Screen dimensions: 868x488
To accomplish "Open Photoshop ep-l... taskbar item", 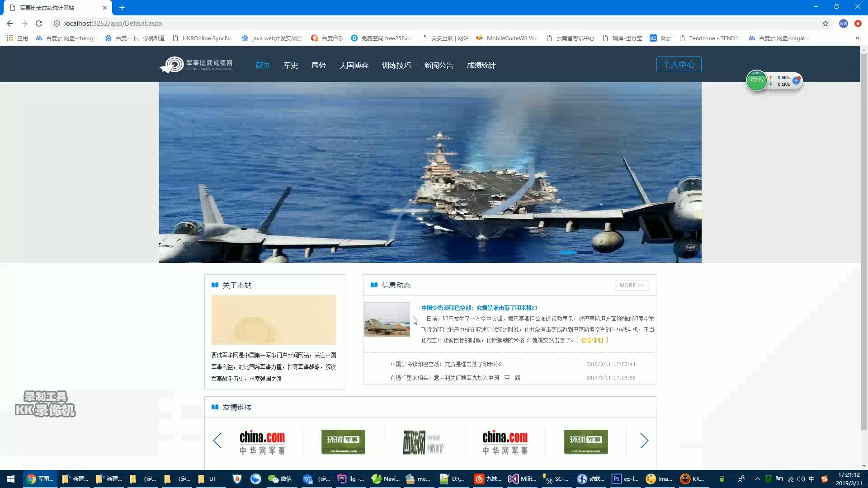I will [x=625, y=479].
